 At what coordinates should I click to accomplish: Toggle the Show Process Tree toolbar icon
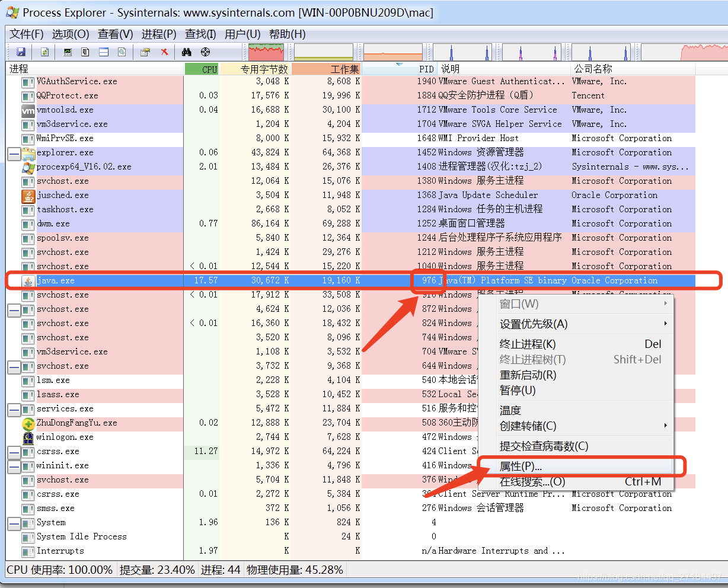85,52
